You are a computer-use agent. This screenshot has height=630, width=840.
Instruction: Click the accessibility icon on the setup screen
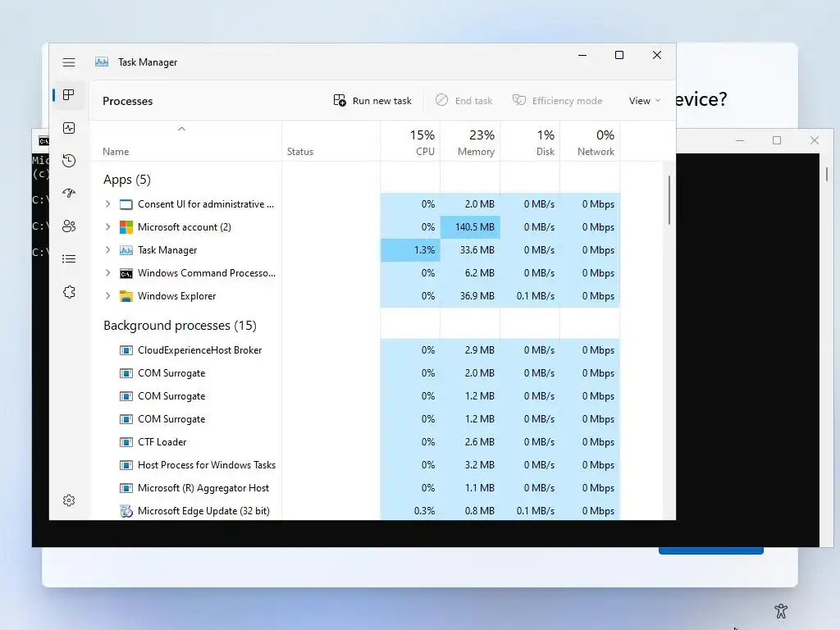[x=781, y=610]
